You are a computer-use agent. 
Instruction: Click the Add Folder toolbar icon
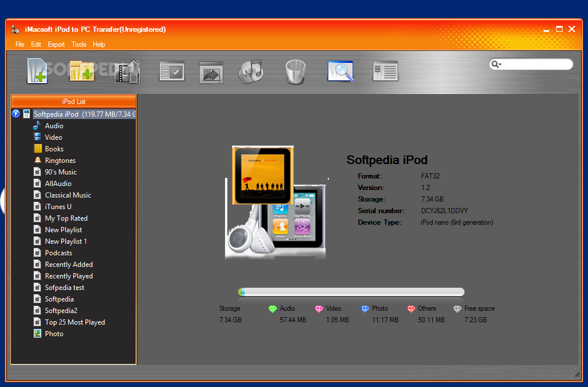81,71
